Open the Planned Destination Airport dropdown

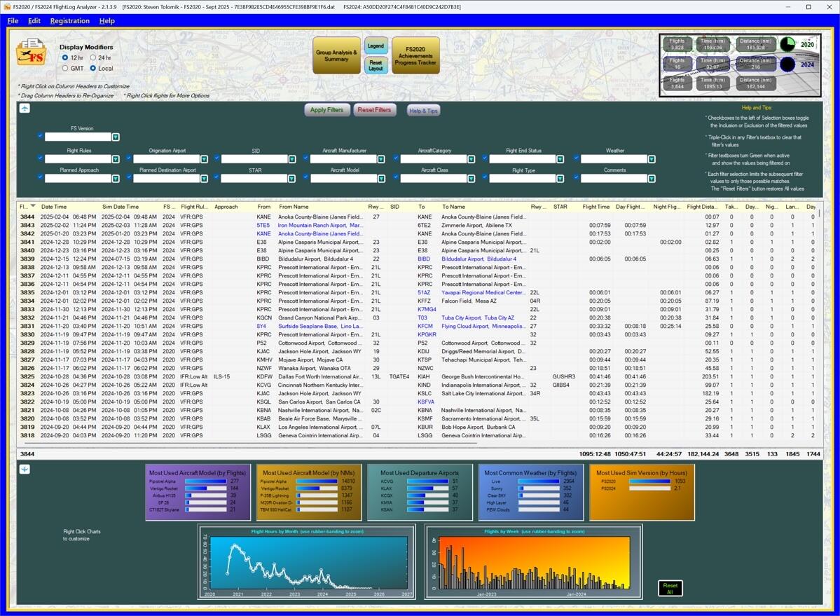pyautogui.click(x=204, y=179)
